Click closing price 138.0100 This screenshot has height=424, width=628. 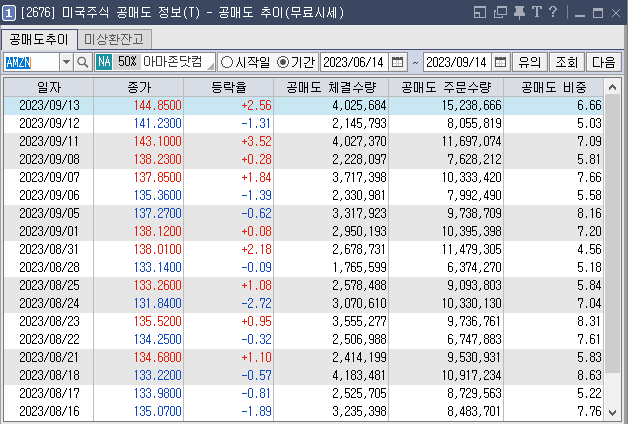(157, 249)
